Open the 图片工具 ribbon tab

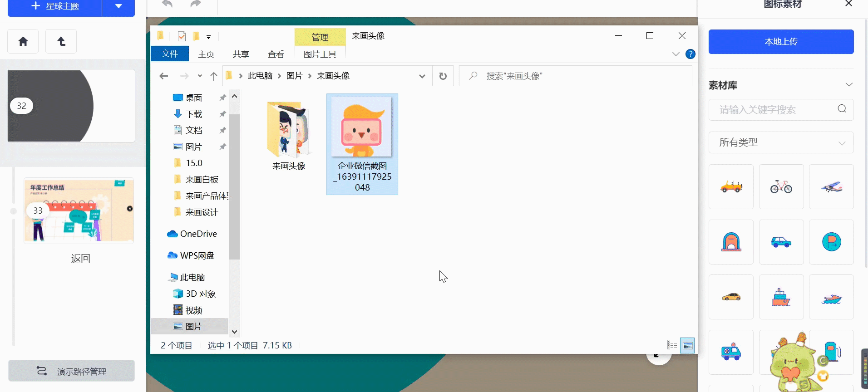(320, 54)
